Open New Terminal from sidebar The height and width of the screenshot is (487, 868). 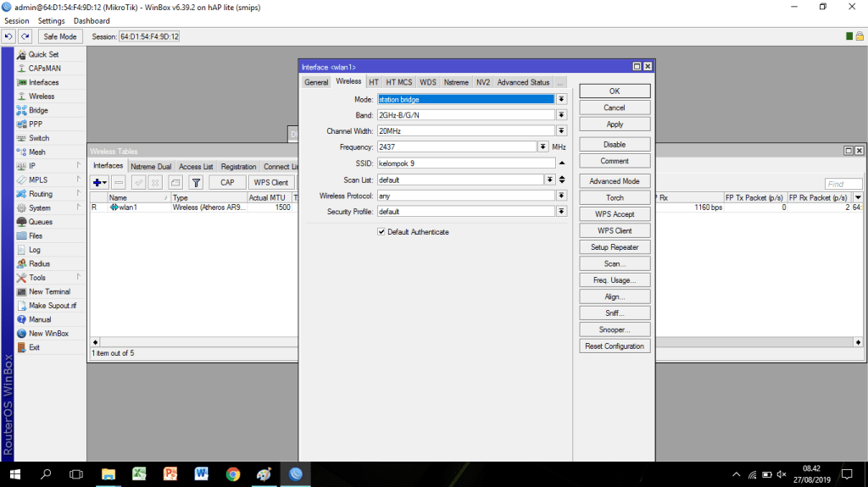pos(49,291)
